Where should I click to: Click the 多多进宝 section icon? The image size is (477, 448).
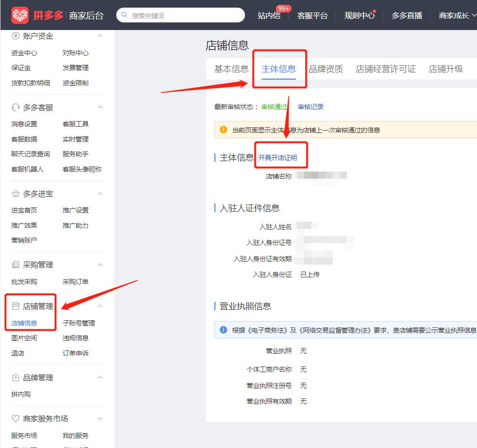click(14, 193)
